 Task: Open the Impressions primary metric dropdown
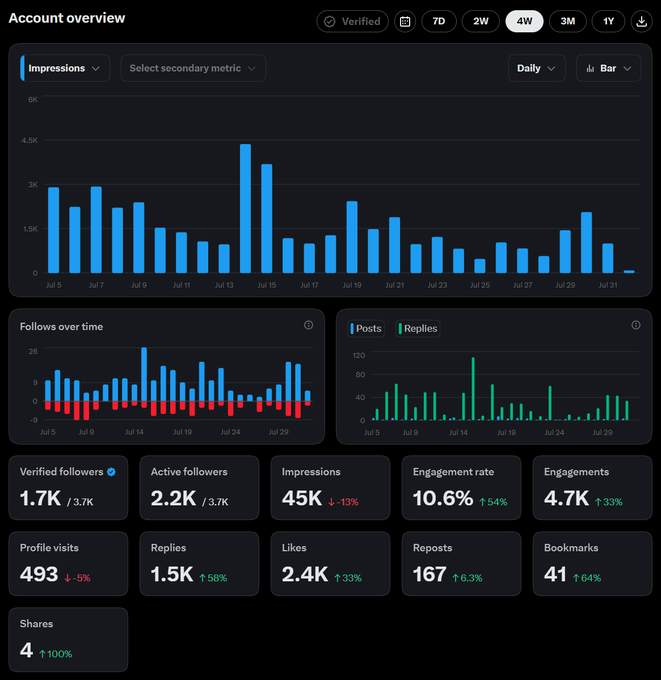65,68
